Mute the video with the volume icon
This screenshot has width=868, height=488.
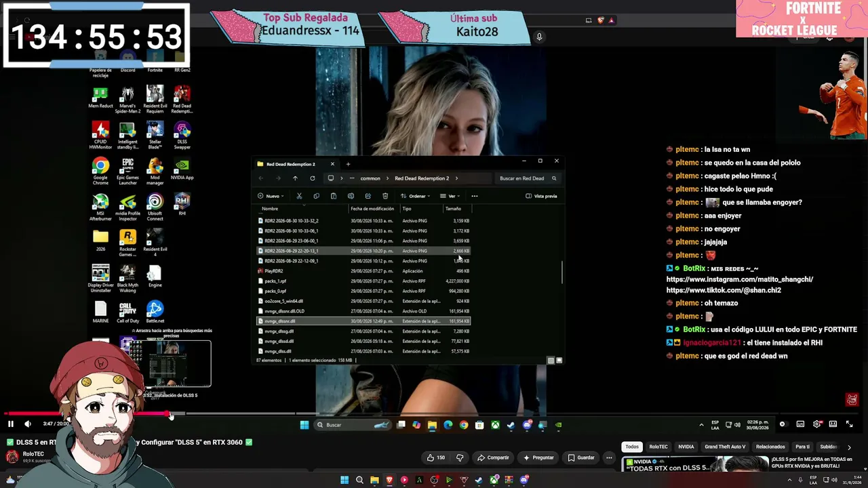27,424
